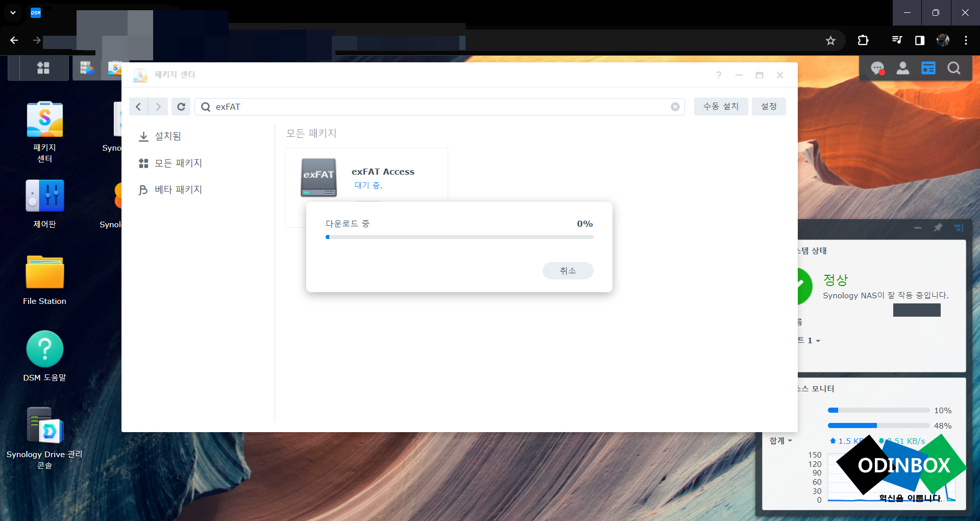Click the '모든 패키지' section heading
Viewport: 980px width, 521px height.
coord(311,133)
